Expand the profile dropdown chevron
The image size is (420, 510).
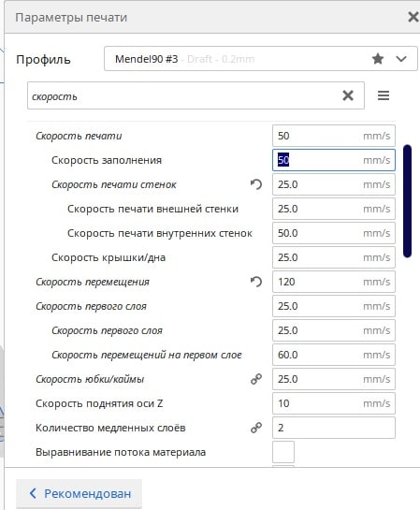point(401,59)
